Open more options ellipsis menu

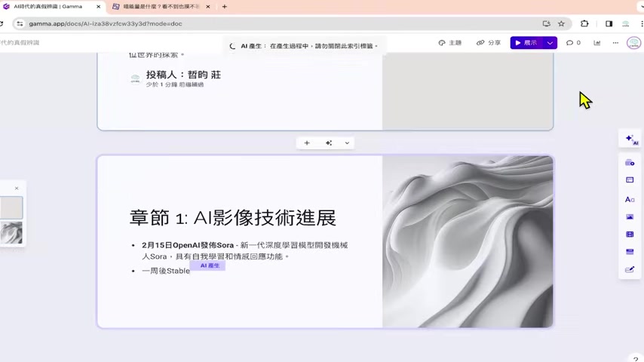point(615,43)
